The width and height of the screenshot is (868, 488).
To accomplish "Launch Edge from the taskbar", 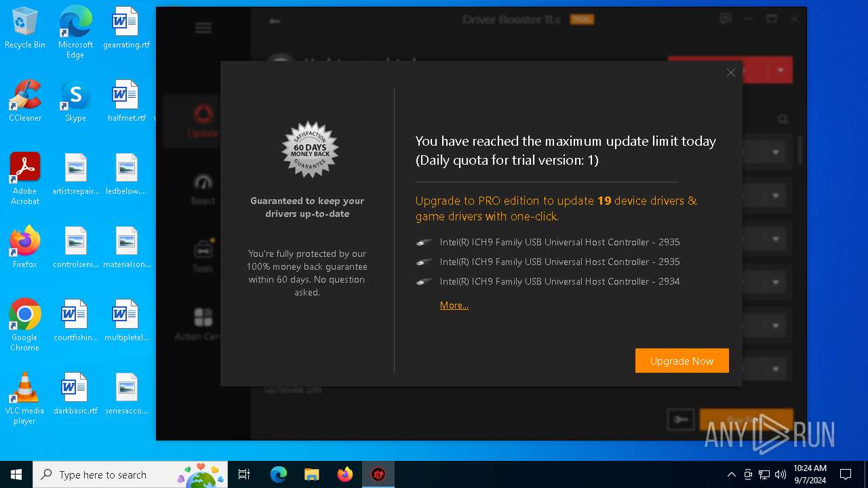I will coord(279,474).
